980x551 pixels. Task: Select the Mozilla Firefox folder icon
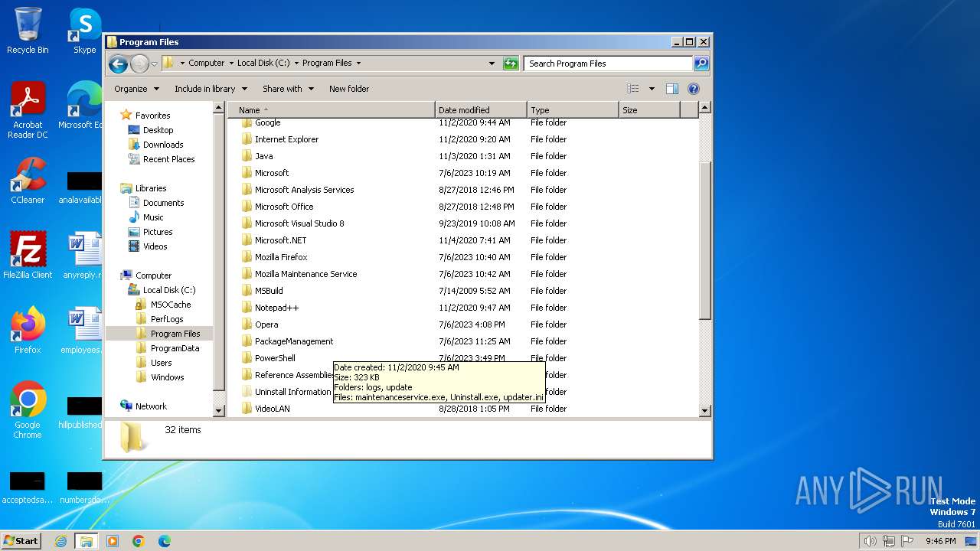[x=247, y=257]
